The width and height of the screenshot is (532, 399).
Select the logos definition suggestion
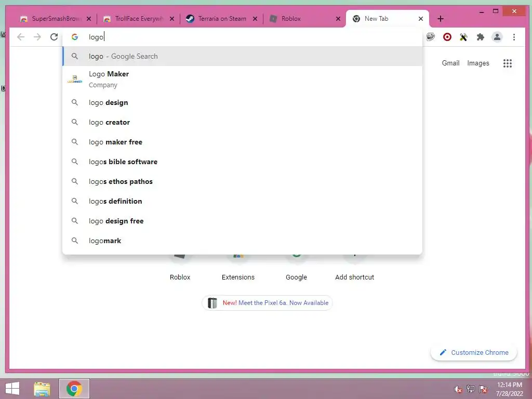point(242,201)
